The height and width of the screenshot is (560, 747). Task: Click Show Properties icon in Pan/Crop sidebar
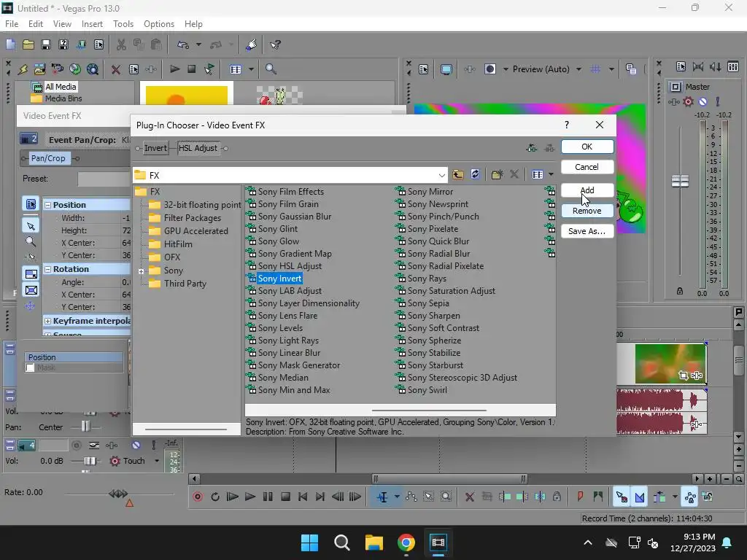31,204
